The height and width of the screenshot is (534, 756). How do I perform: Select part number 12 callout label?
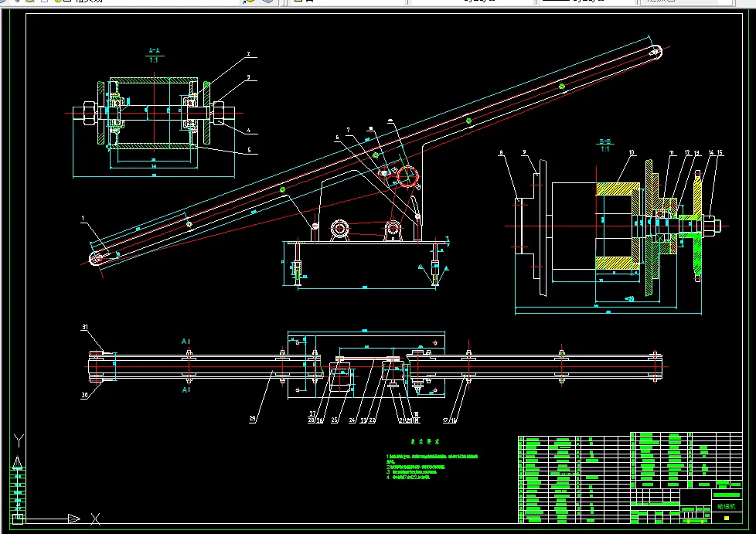tap(687, 153)
